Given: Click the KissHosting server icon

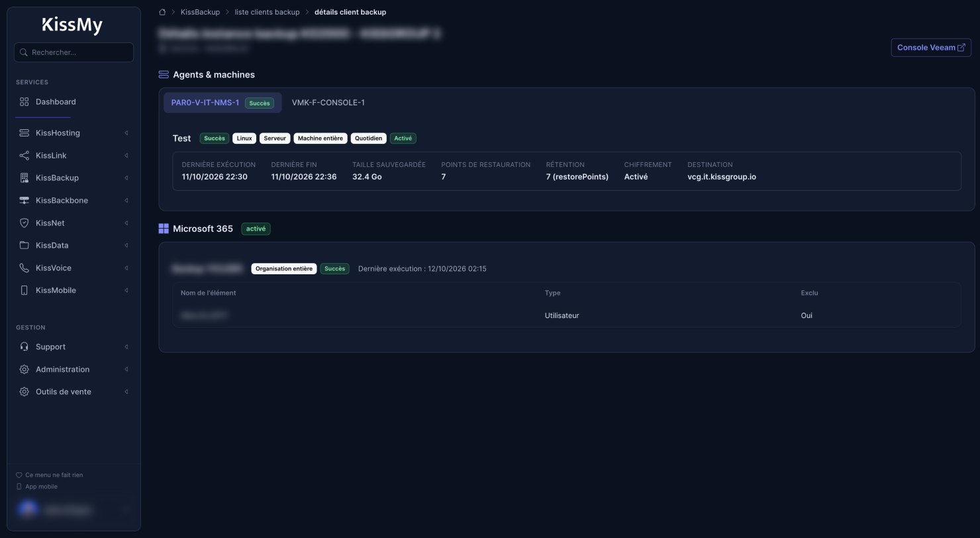Looking at the screenshot, I should coord(24,133).
